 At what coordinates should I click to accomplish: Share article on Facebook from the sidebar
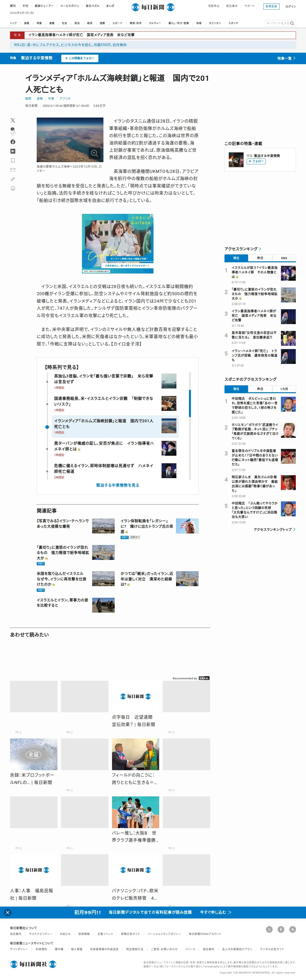13,142
